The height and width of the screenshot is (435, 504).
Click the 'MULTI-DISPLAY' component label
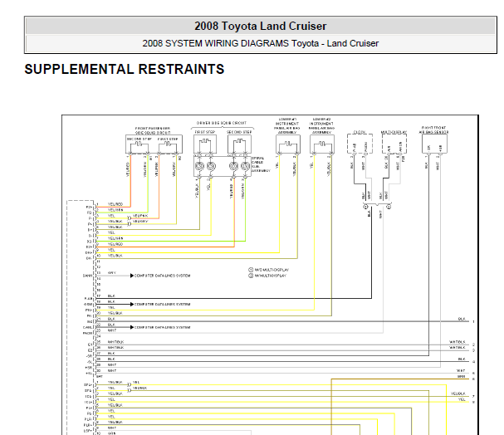[394, 132]
